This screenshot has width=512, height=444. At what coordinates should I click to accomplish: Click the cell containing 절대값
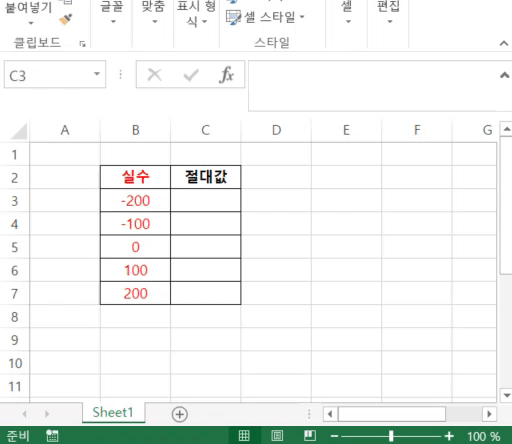[206, 177]
